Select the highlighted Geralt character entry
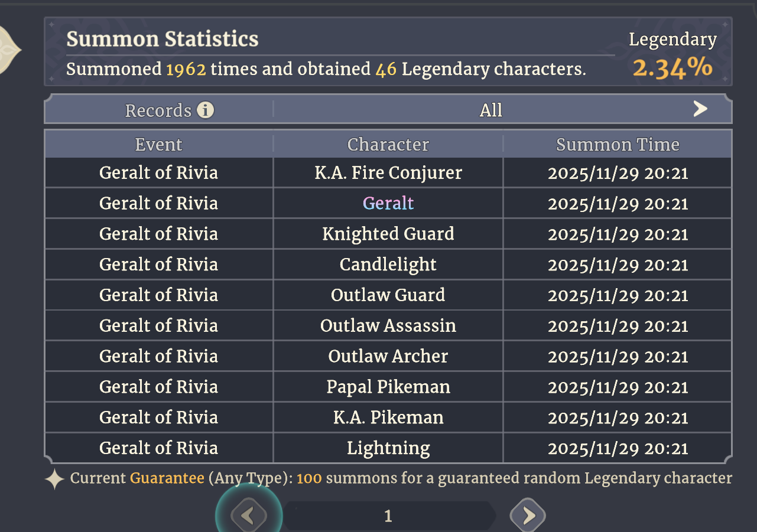 click(388, 203)
